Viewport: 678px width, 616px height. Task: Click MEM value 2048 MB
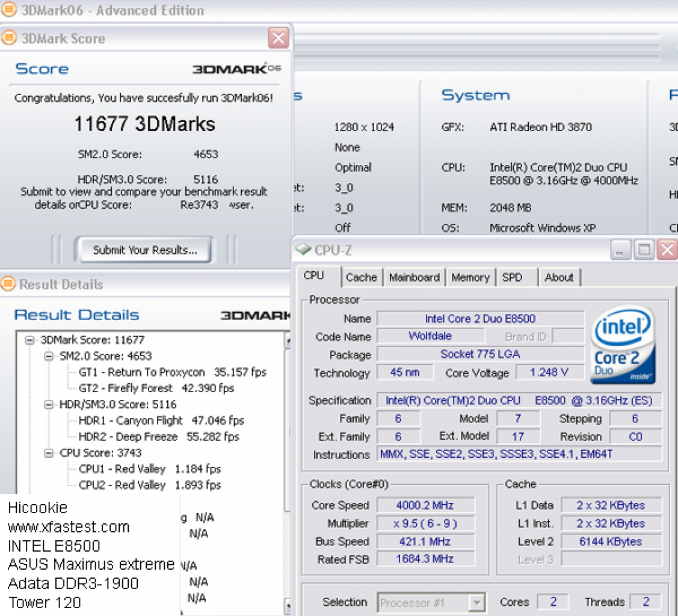tap(510, 208)
